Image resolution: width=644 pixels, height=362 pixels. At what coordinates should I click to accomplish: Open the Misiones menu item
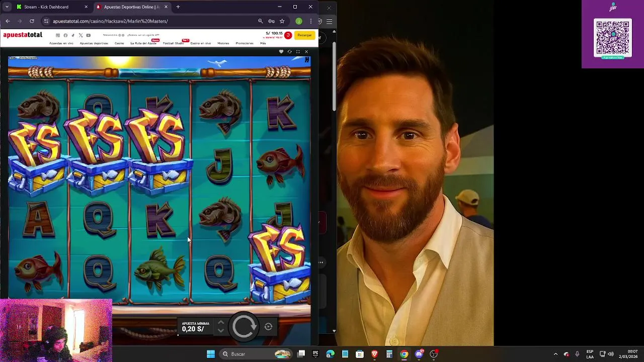point(223,43)
